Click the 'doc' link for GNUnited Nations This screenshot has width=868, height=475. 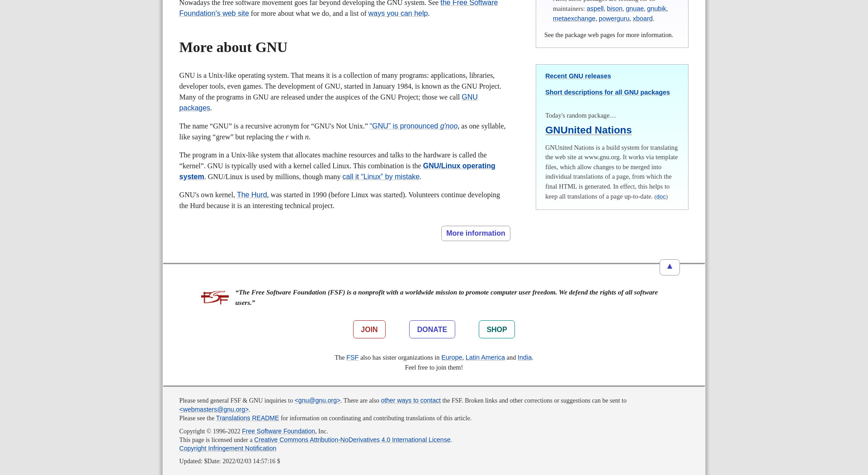pyautogui.click(x=661, y=197)
